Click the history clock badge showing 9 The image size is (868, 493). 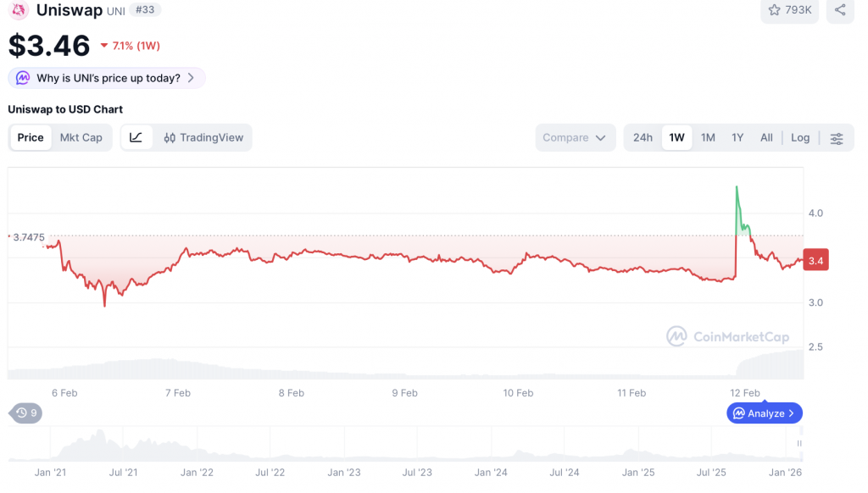pyautogui.click(x=26, y=413)
